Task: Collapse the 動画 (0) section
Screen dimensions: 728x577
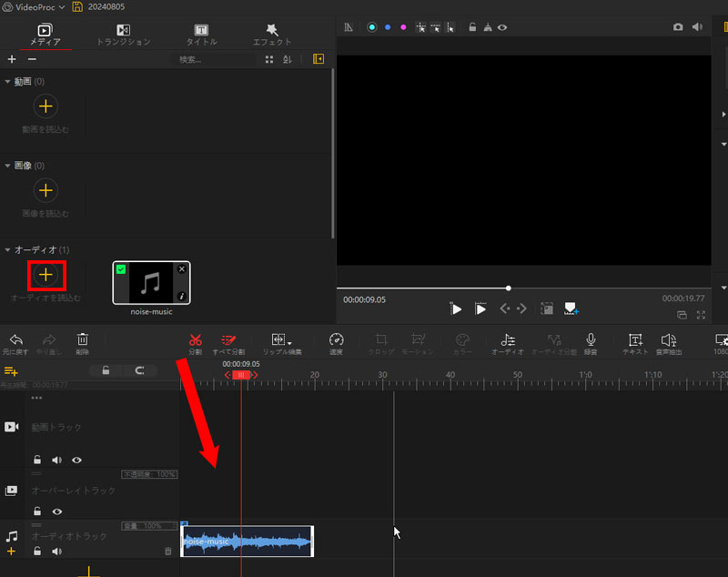Action: point(8,80)
